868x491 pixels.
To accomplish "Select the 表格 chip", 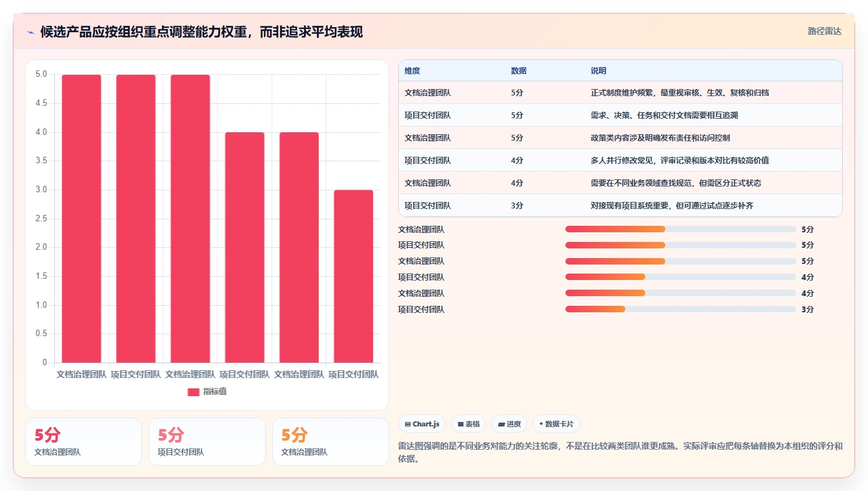I will coord(469,424).
